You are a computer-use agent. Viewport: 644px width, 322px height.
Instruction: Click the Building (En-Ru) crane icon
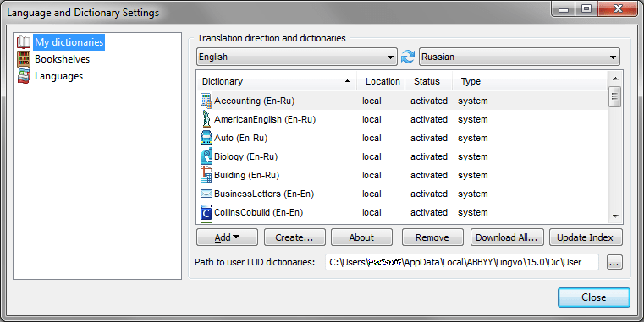click(206, 175)
